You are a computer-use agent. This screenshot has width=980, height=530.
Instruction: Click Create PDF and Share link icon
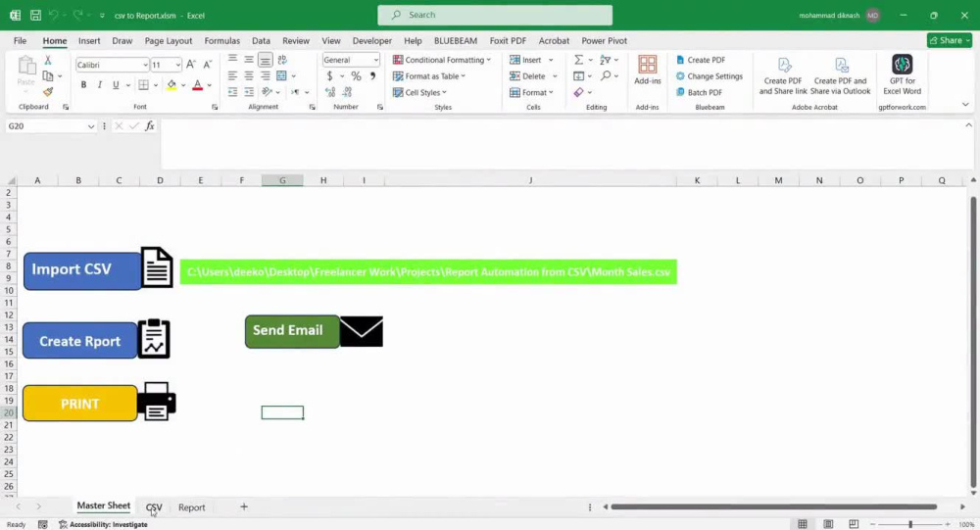(x=783, y=76)
